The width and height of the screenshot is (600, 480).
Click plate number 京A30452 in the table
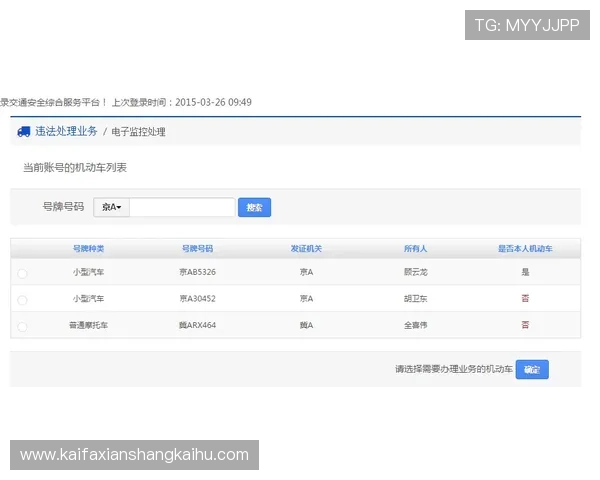coord(197,298)
